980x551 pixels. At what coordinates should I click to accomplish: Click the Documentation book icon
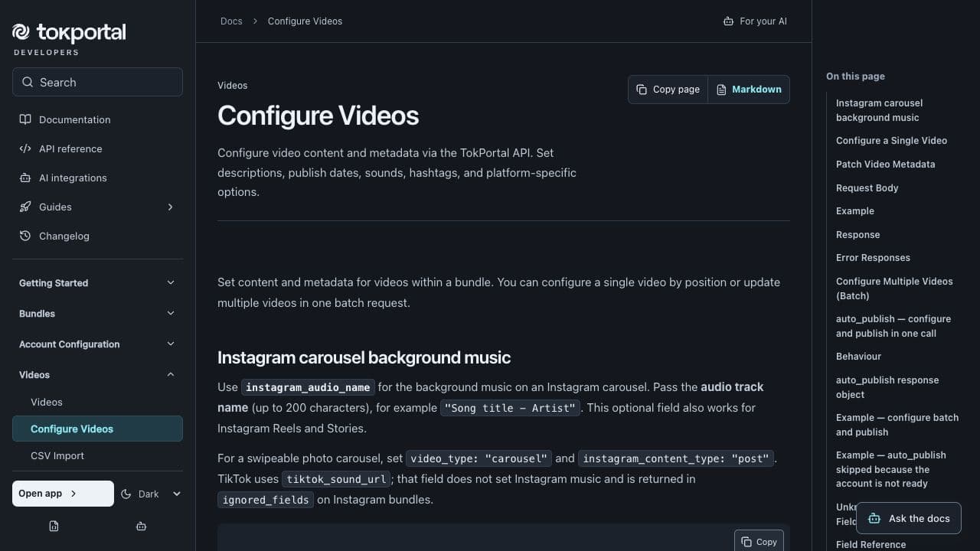[x=25, y=119]
